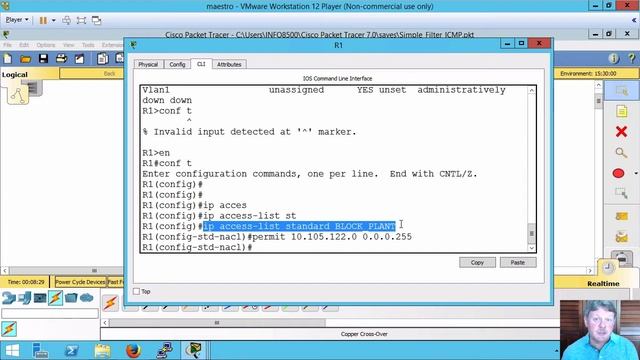Expand the pause button power options arrow
640x360 pixels.
click(x=53, y=20)
